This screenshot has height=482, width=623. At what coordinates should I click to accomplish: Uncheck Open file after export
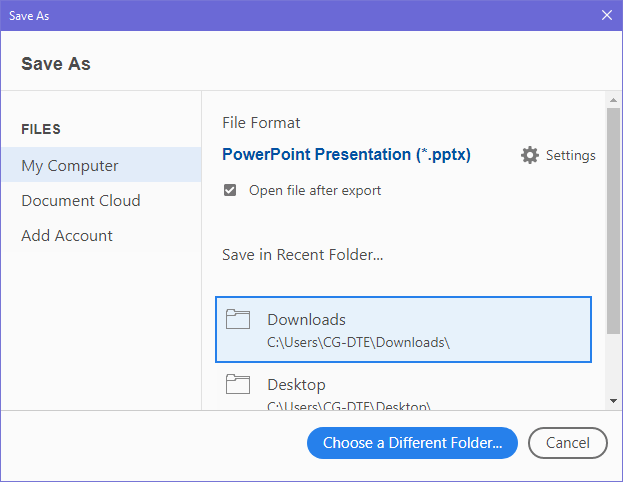click(x=230, y=190)
